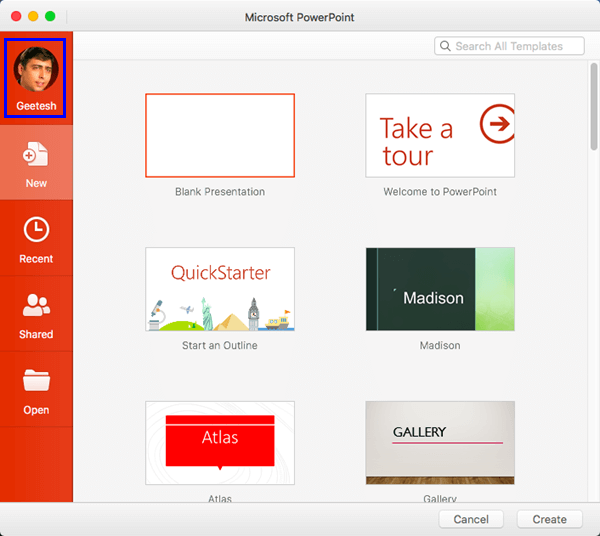This screenshot has height=536, width=600.
Task: Click the Start an Outline label
Action: pyautogui.click(x=220, y=346)
